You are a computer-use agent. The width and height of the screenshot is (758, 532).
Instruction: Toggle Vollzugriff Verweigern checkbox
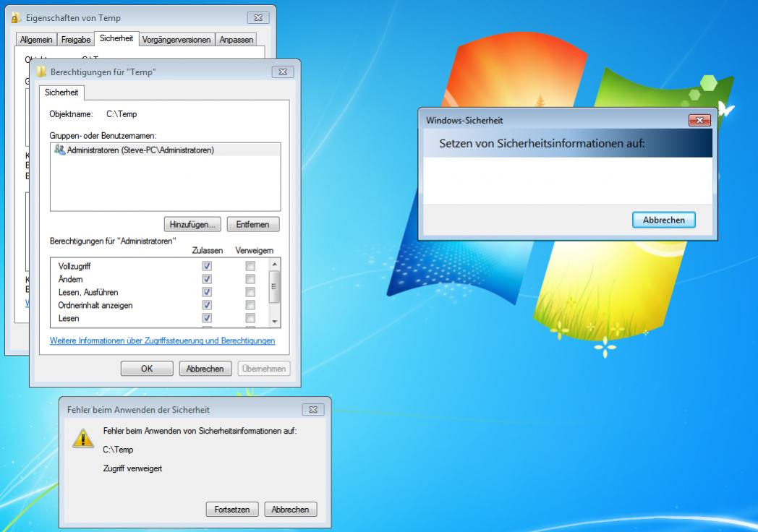(x=250, y=266)
